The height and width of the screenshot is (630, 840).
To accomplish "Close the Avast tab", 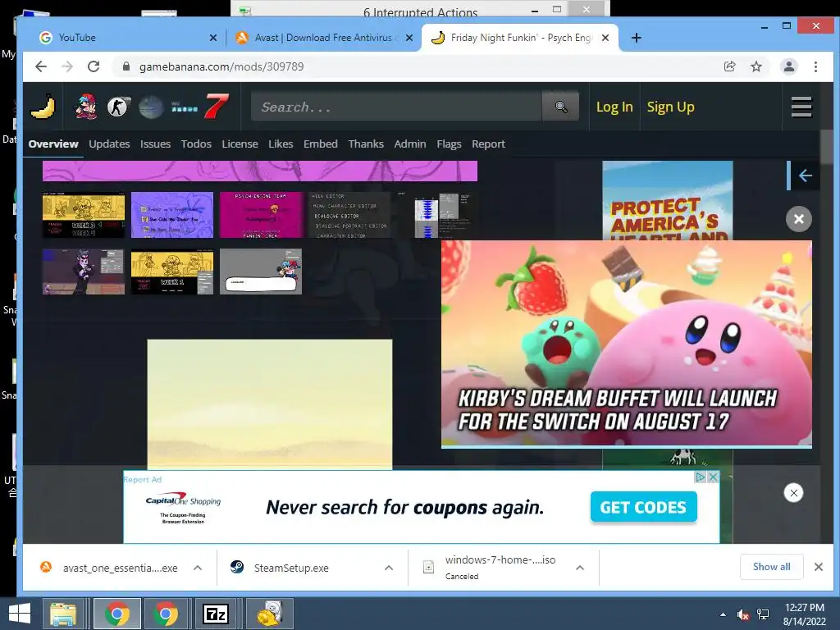I will tap(409, 38).
